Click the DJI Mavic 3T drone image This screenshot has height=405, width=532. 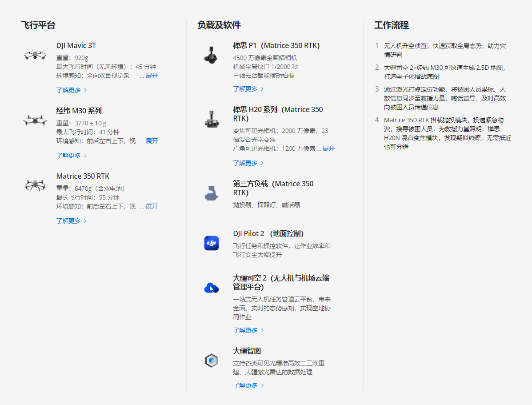pyautogui.click(x=35, y=55)
